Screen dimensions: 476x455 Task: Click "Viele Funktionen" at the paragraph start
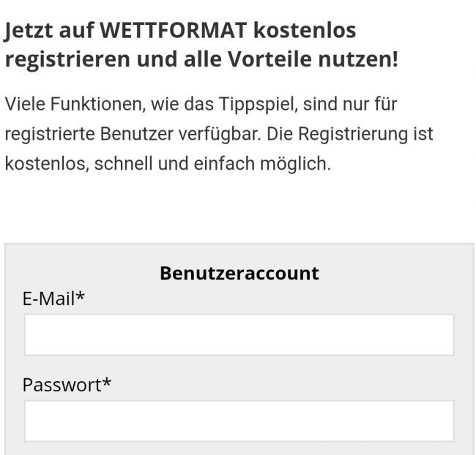point(71,105)
